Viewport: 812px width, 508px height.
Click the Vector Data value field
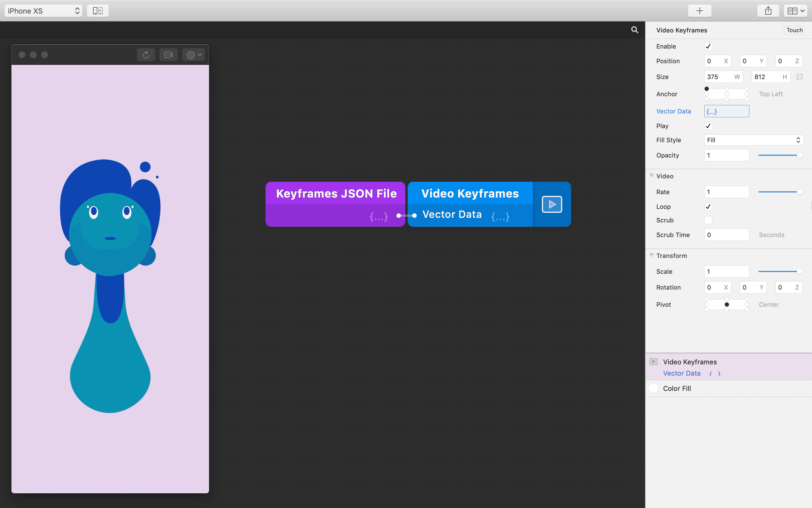coord(727,111)
